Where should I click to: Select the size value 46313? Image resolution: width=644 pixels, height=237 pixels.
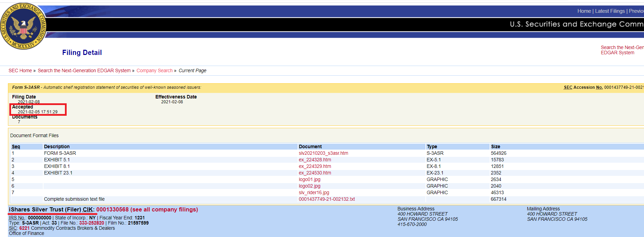click(x=497, y=192)
